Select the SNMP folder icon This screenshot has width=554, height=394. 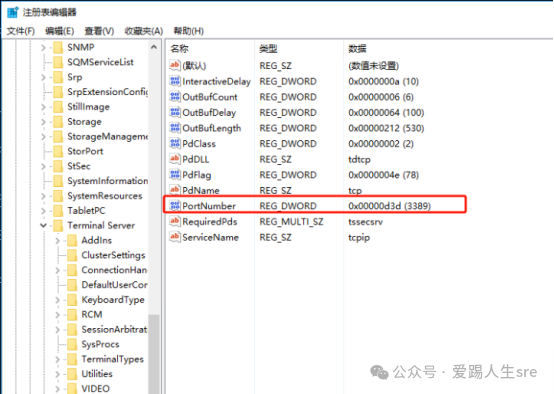coord(58,47)
